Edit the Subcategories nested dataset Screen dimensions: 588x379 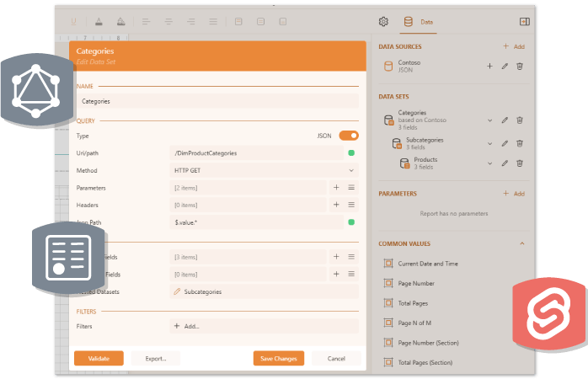pos(177,291)
